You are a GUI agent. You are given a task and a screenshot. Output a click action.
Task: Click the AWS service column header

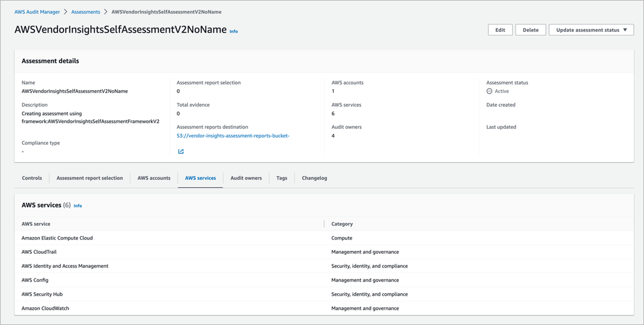tap(36, 224)
